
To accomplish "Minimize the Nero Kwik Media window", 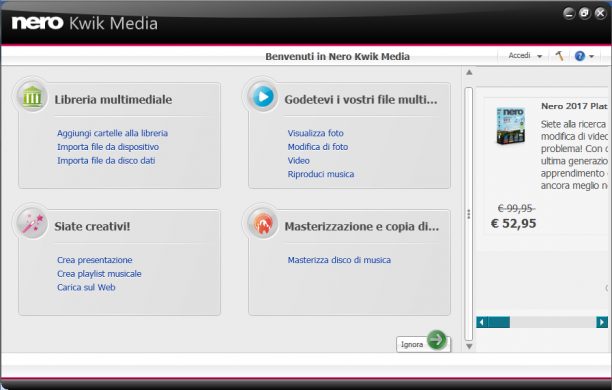I will tap(569, 14).
